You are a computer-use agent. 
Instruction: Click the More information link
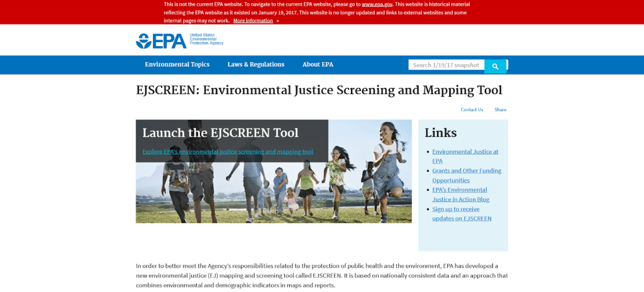[253, 21]
